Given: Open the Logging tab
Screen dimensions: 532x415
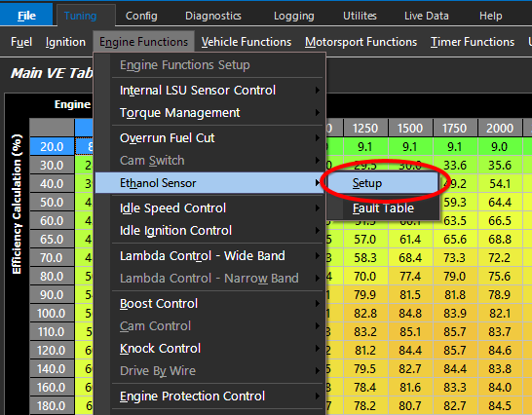Looking at the screenshot, I should tap(294, 16).
